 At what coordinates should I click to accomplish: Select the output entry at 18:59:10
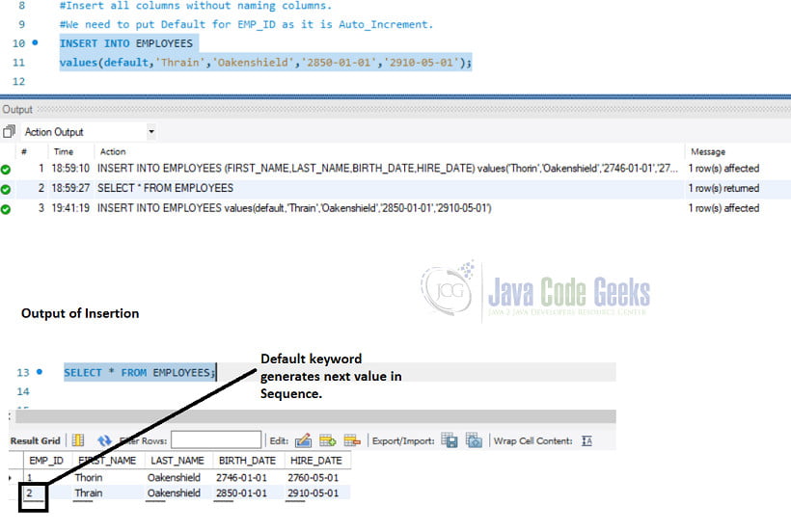coord(388,169)
